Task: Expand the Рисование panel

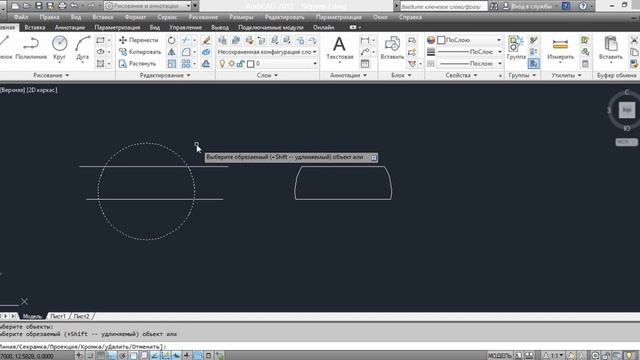Action: (x=51, y=76)
